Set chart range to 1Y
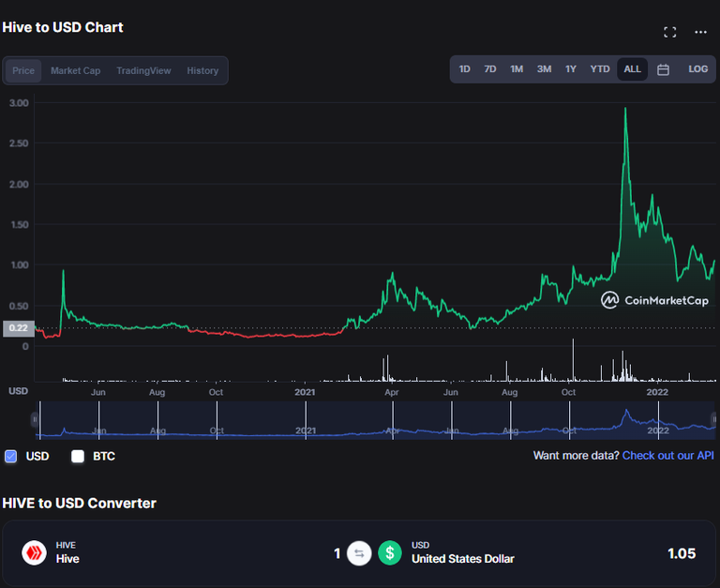Image resolution: width=720 pixels, height=588 pixels. [x=571, y=68]
